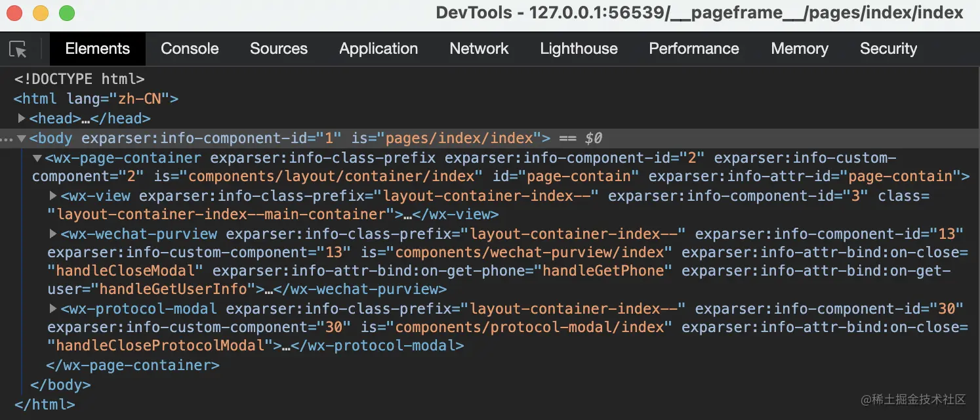Screen dimensions: 980x420
Task: Select the body tag name text
Action: 55,138
